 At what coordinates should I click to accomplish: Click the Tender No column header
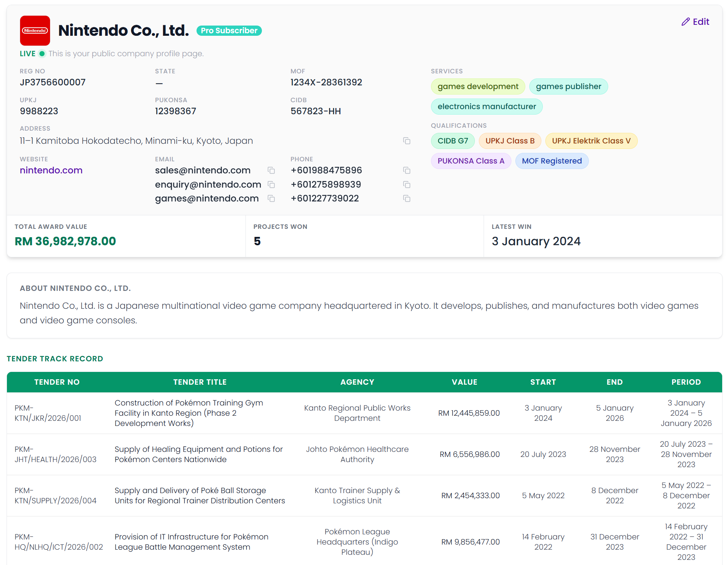[x=57, y=382]
